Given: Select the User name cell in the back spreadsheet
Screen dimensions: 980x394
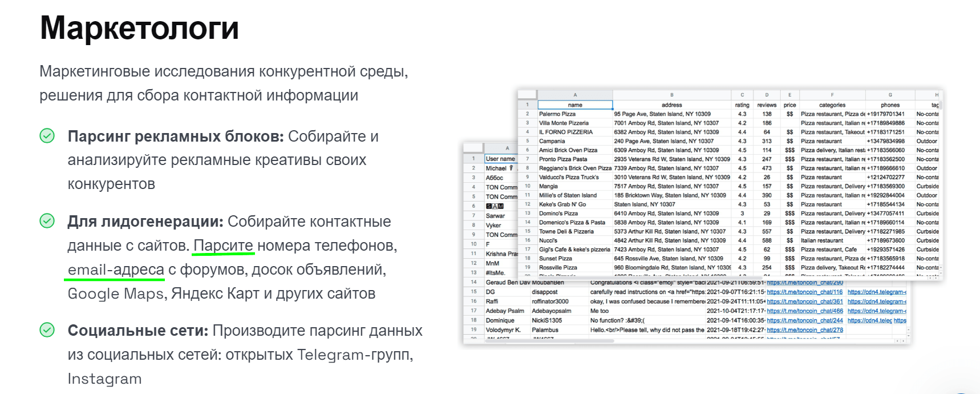Looking at the screenshot, I should [x=500, y=159].
